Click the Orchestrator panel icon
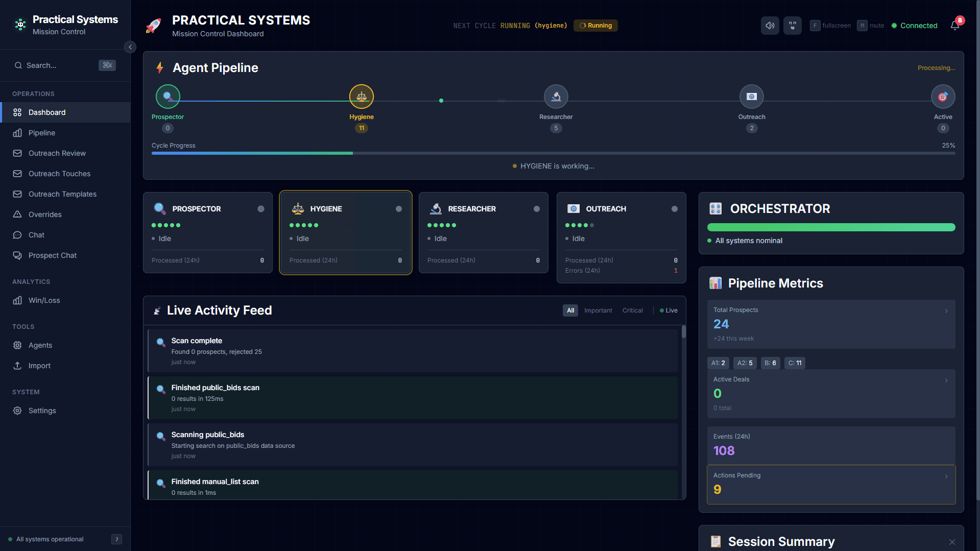 (x=715, y=208)
